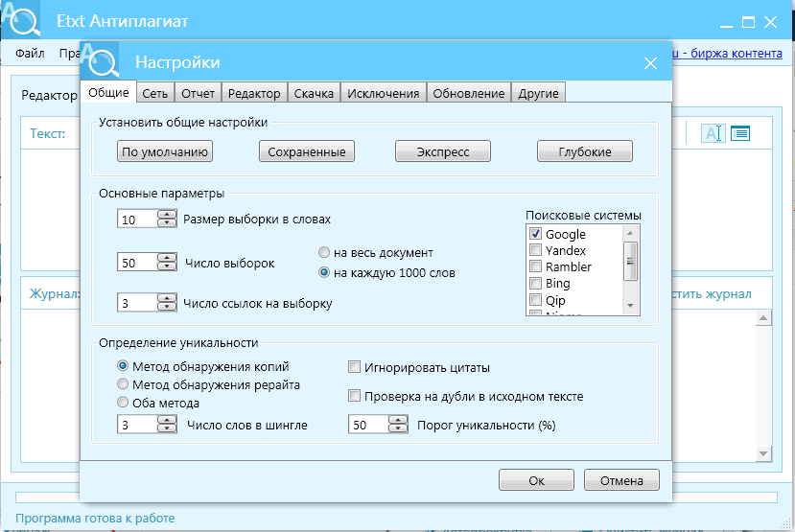
Task: Click search engines list scrollbar thumb
Action: 630,261
